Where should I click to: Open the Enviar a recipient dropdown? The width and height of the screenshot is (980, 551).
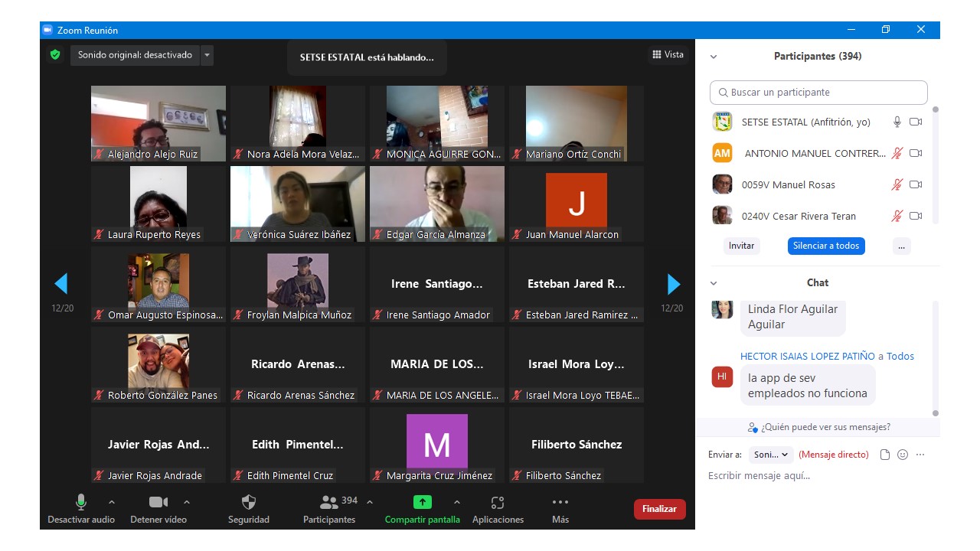point(771,455)
